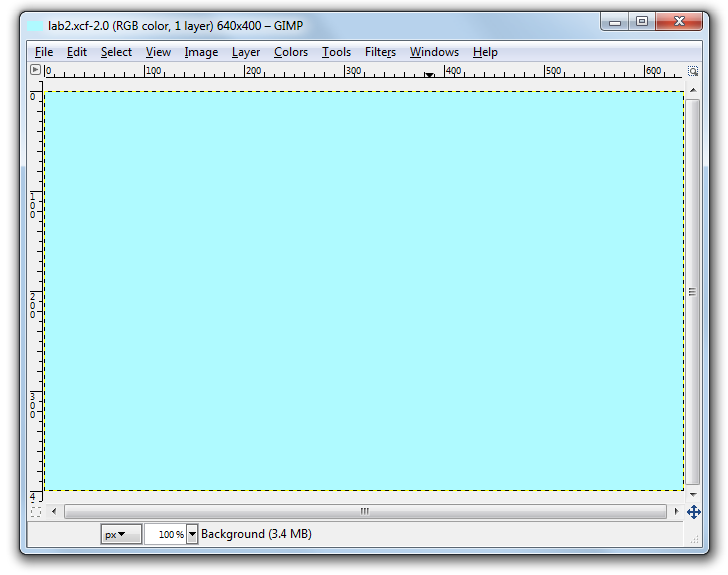Open the Edit menu
The image size is (728, 575).
click(77, 52)
